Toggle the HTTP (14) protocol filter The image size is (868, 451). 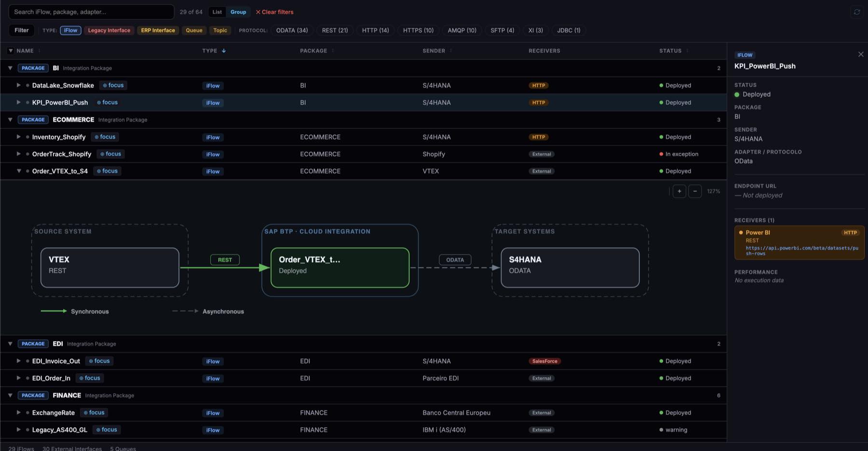pyautogui.click(x=375, y=30)
